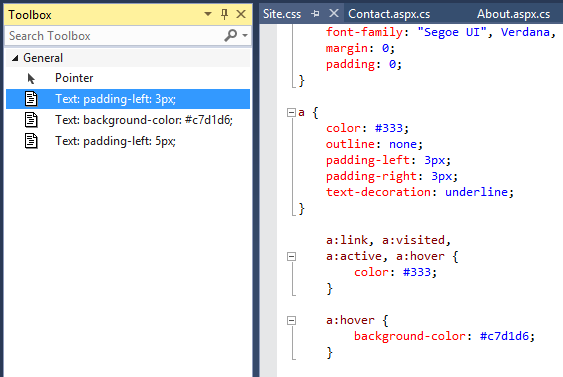563x377 pixels.
Task: Click the a:link, a:visited selector line
Action: (388, 240)
